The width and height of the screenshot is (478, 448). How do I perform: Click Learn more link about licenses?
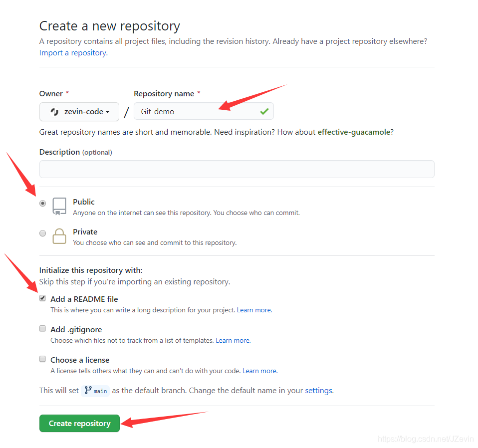pyautogui.click(x=260, y=371)
